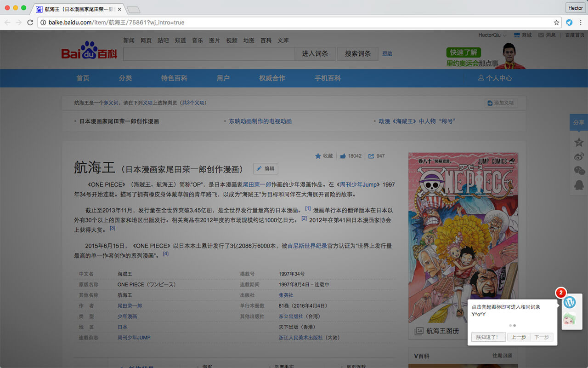The height and width of the screenshot is (368, 588).
Task: Close the 航海王 browser tab
Action: [120, 9]
